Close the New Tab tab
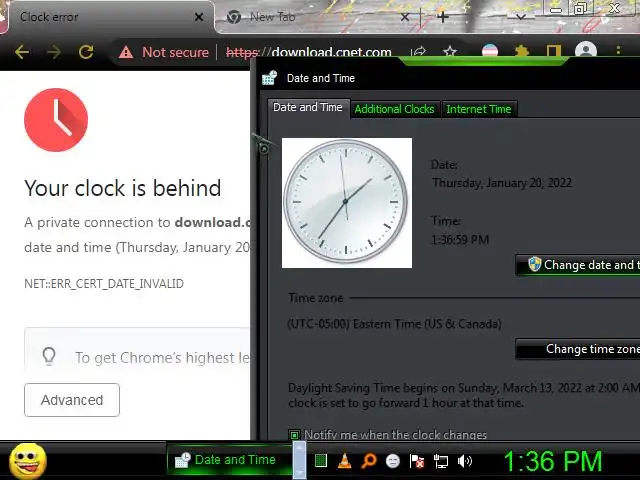Image resolution: width=640 pixels, height=480 pixels. 404,17
